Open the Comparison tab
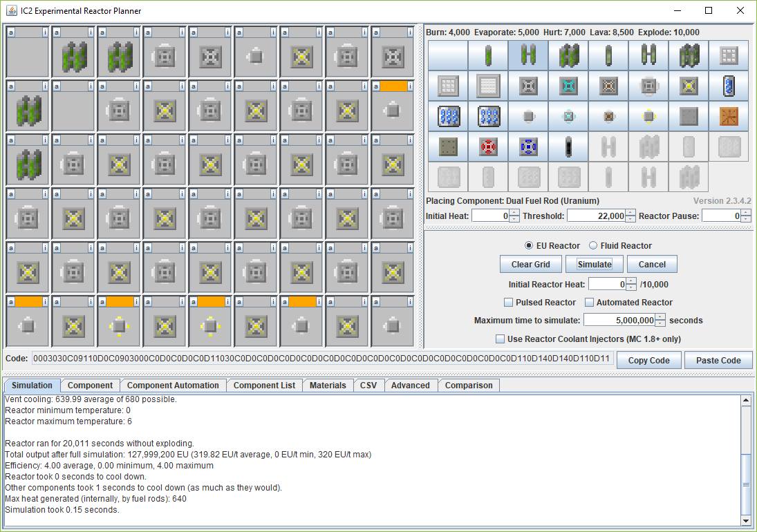 click(469, 386)
